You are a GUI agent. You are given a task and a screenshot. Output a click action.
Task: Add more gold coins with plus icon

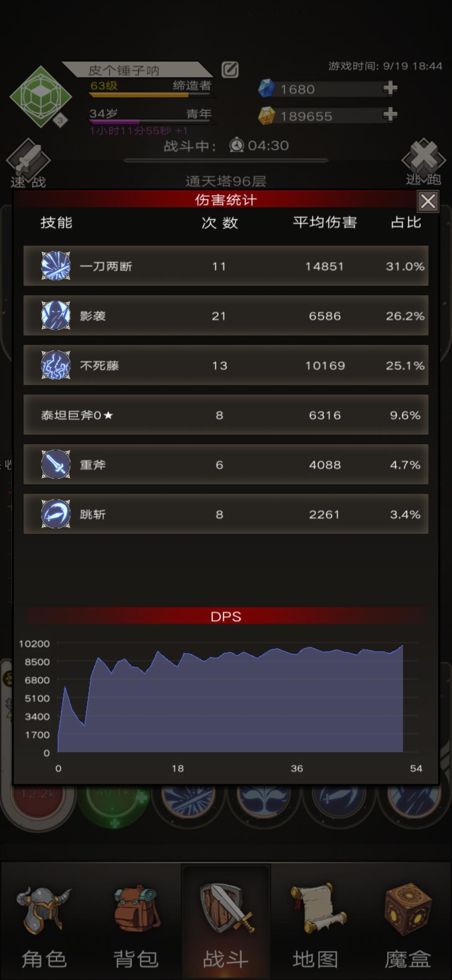pyautogui.click(x=390, y=114)
